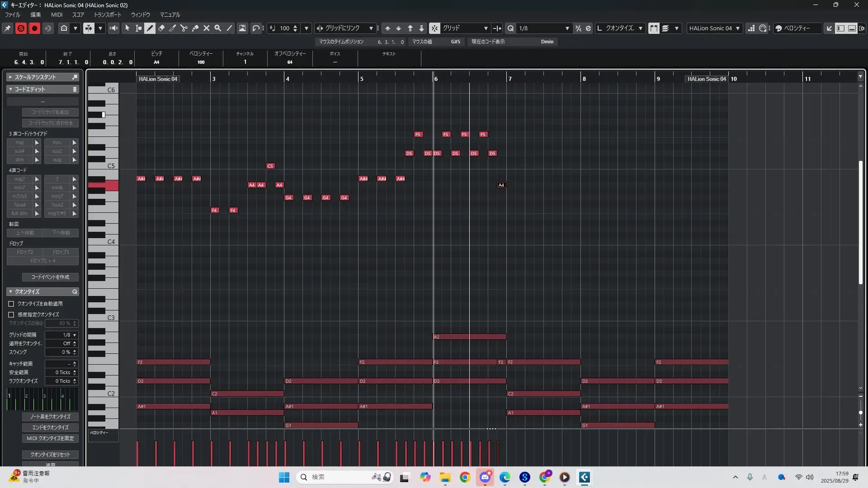Open the MIDI menu
Screen dimensions: 868x488
57,14
